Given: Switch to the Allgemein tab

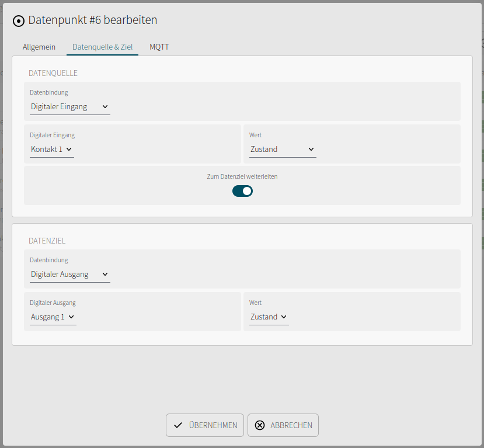Looking at the screenshot, I should 39,47.
